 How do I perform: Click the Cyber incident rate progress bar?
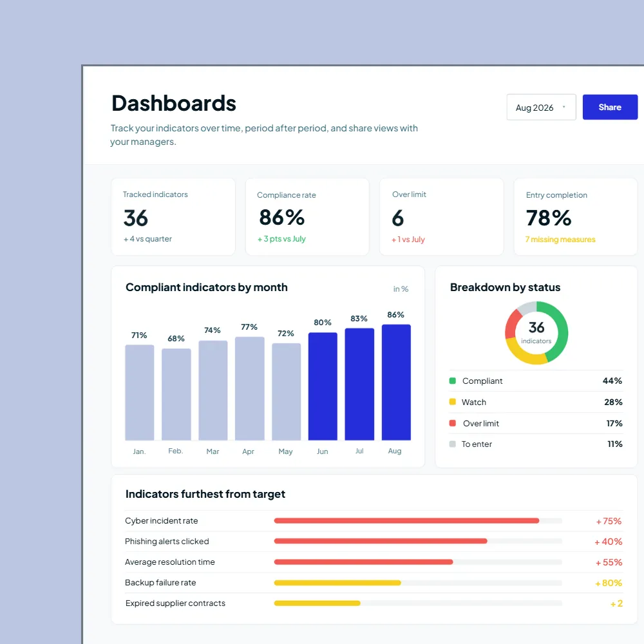pos(418,521)
